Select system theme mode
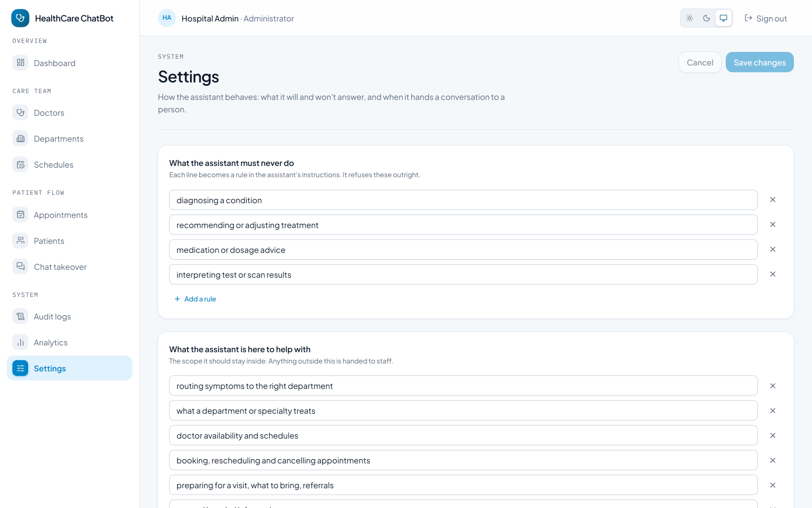This screenshot has width=812, height=508. pos(724,18)
